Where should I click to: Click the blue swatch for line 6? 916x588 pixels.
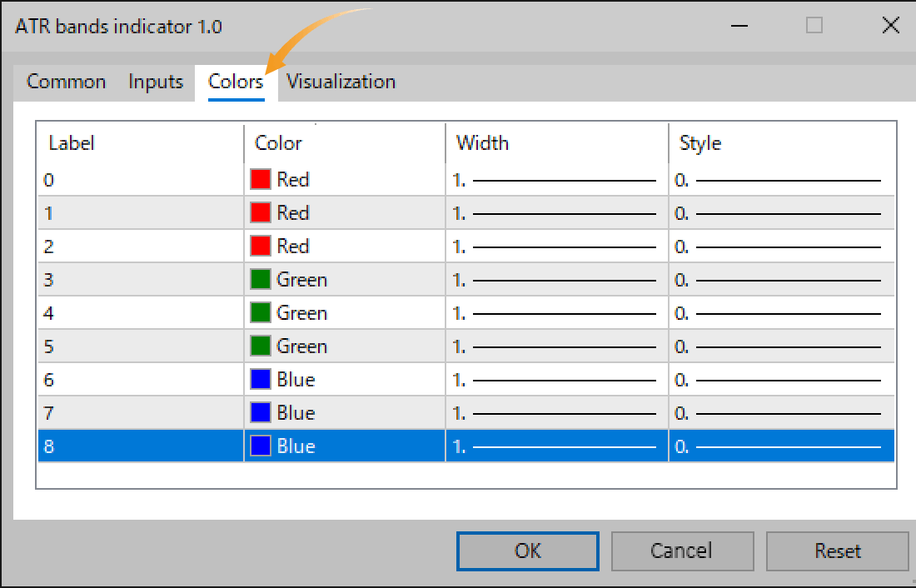coord(261,379)
